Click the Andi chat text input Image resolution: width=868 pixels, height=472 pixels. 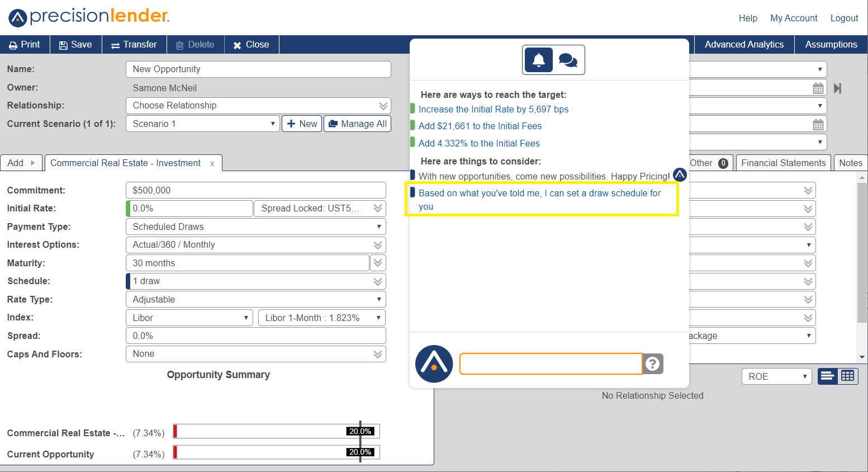click(551, 364)
